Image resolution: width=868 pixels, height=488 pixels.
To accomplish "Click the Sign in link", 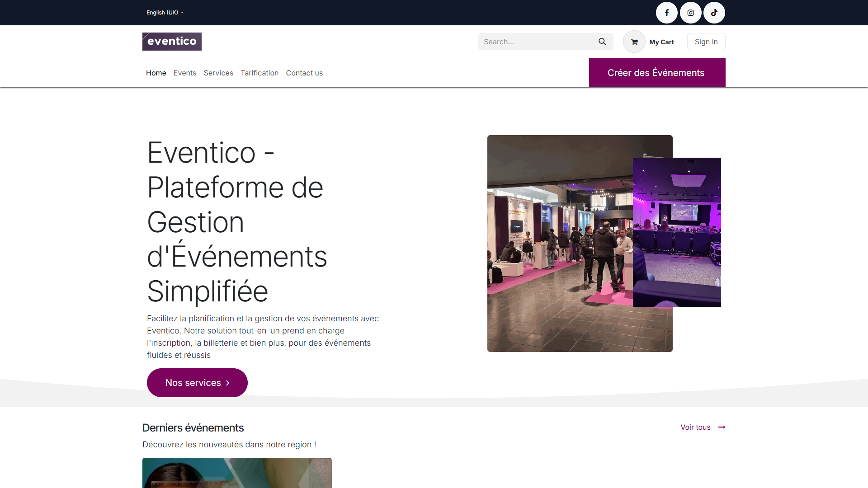I will click(x=707, y=42).
